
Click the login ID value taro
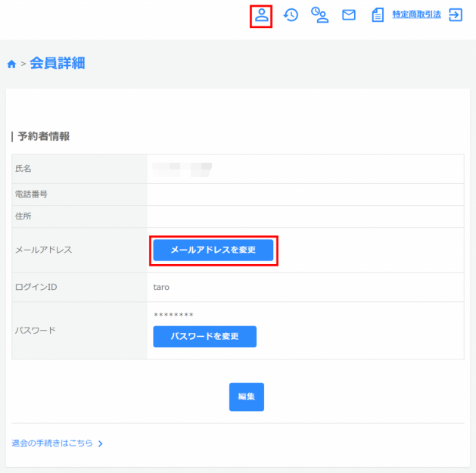(162, 288)
